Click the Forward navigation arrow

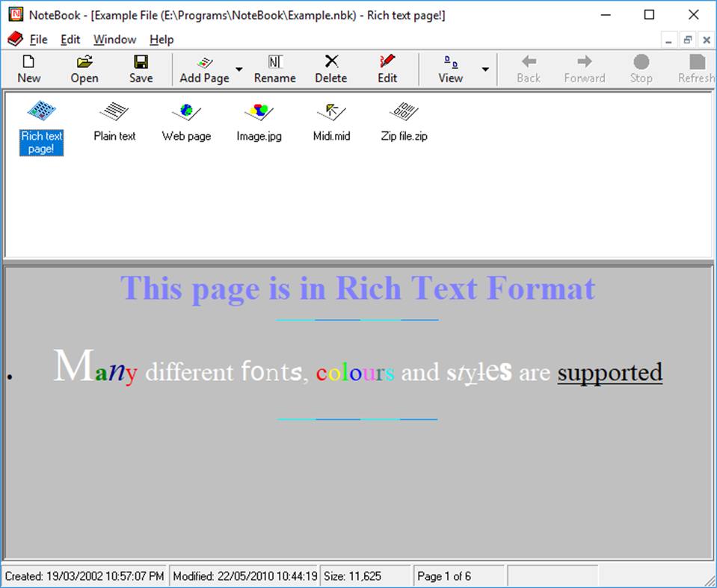click(585, 69)
